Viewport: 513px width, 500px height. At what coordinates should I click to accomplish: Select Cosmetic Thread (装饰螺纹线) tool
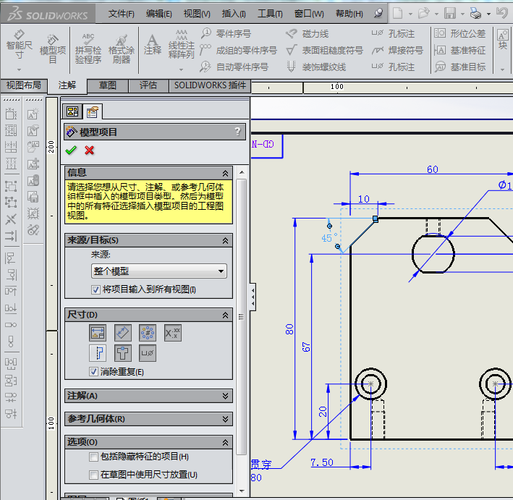click(x=316, y=67)
